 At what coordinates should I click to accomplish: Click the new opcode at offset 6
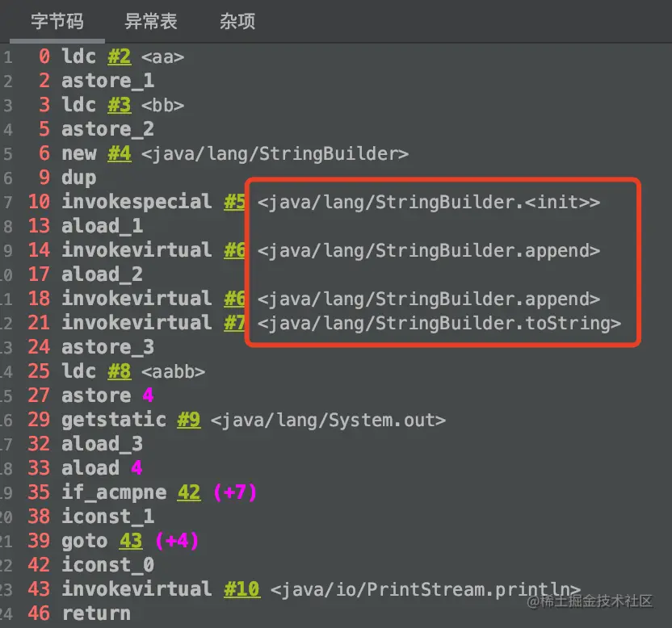click(79, 153)
